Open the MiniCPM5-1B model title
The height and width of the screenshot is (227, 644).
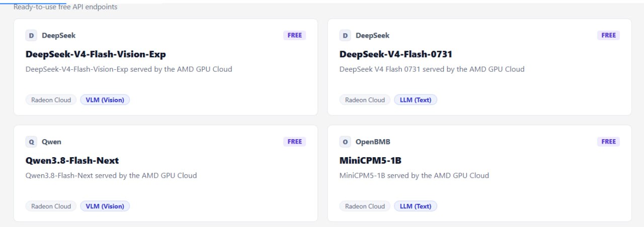370,161
